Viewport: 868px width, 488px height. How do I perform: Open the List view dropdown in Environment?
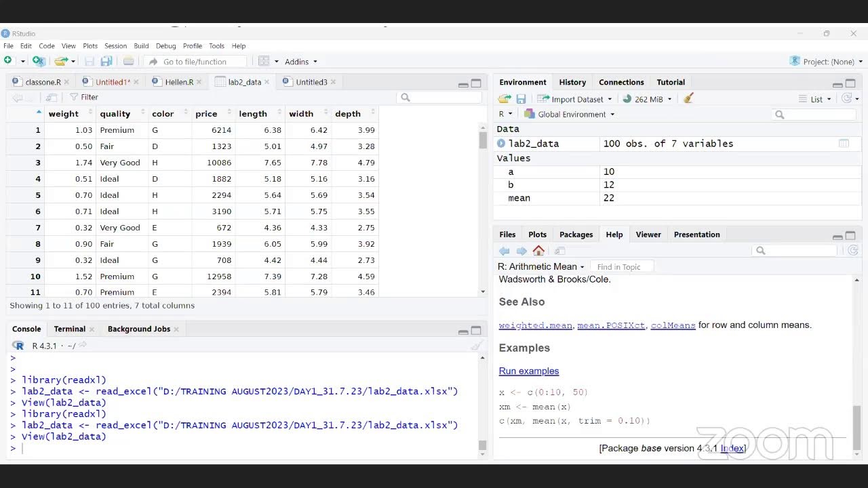[816, 99]
